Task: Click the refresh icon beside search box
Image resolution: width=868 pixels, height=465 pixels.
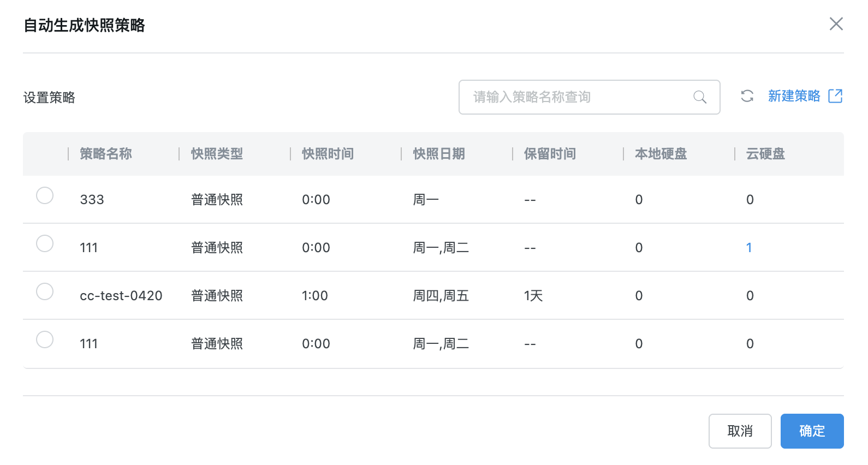Action: [x=747, y=97]
